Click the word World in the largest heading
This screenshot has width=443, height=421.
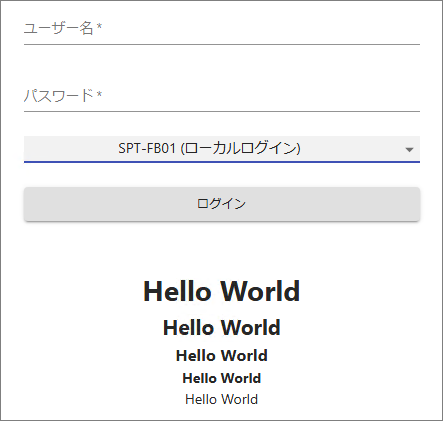click(x=260, y=291)
